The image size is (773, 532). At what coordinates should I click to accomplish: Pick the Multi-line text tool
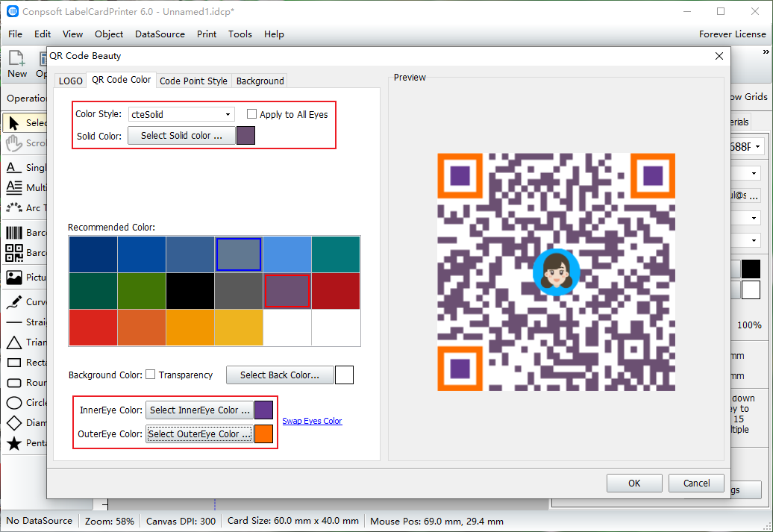coord(25,187)
